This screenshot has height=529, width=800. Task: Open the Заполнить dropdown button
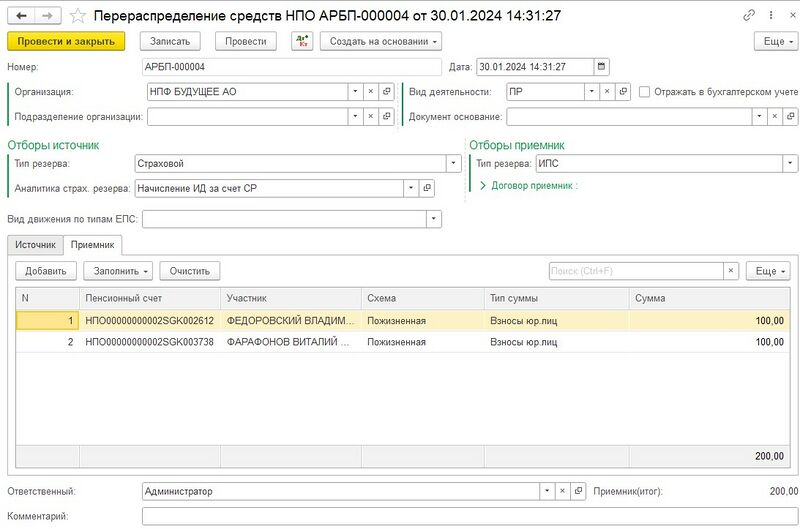pos(117,271)
